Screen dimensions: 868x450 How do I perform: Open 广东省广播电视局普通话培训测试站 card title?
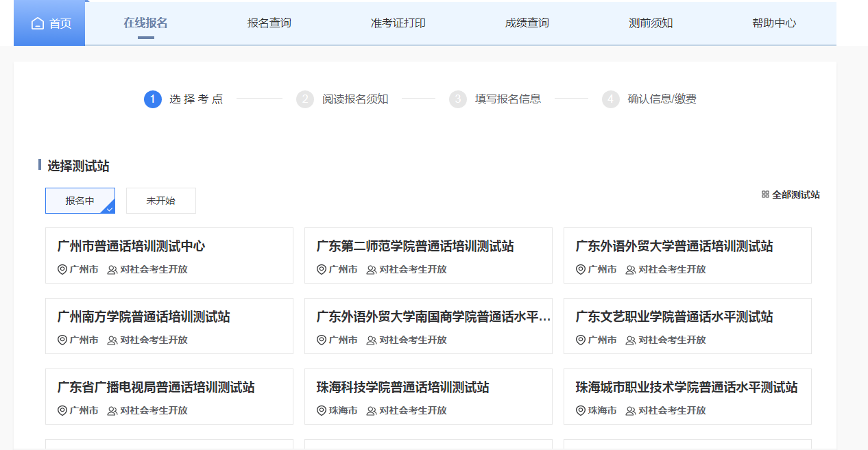point(156,388)
